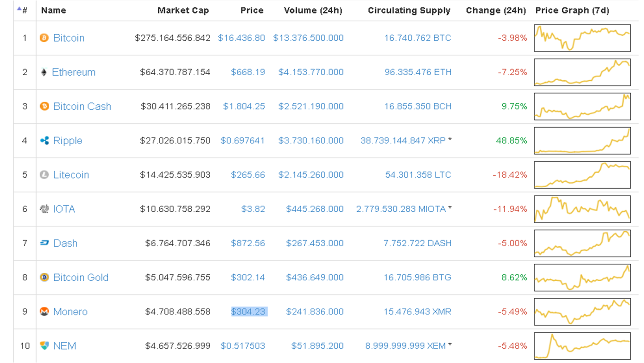
Task: Click Ripple price $0.697641
Action: pyautogui.click(x=243, y=140)
